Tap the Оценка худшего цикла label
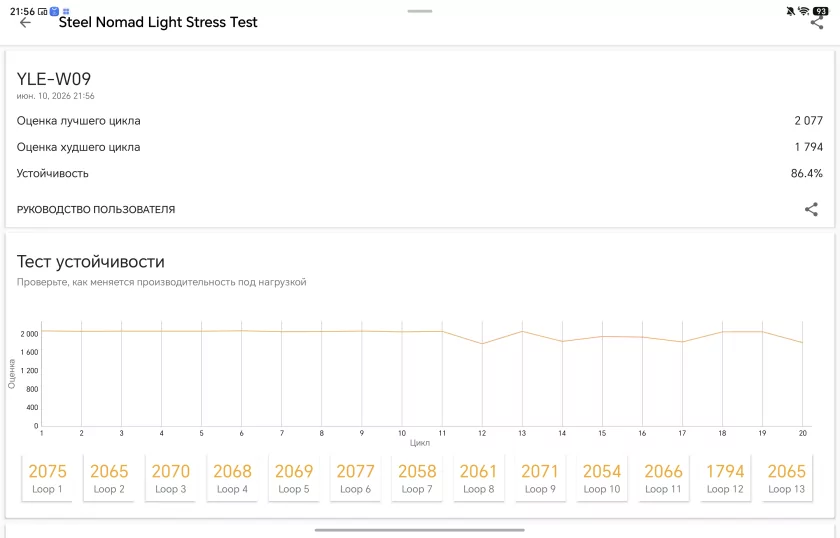Image resolution: width=840 pixels, height=538 pixels. (x=78, y=147)
